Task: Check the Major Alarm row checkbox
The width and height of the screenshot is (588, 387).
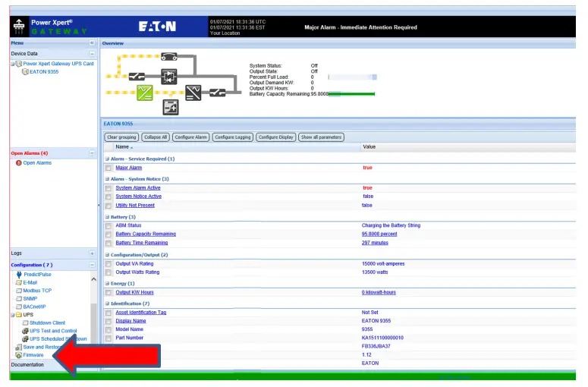Action: 108,168
